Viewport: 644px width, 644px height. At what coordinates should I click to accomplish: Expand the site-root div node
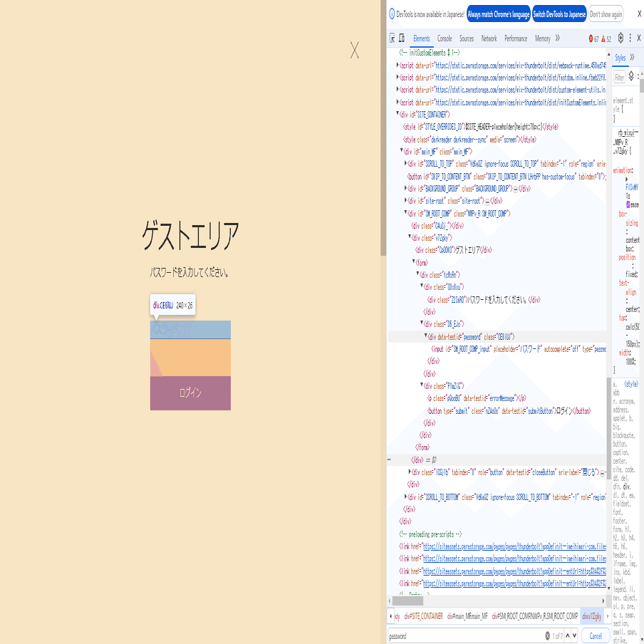click(406, 200)
